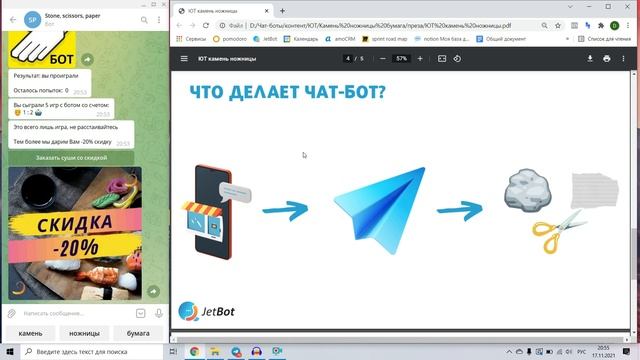
Task: Open the JetBot bookmark
Action: 265,39
